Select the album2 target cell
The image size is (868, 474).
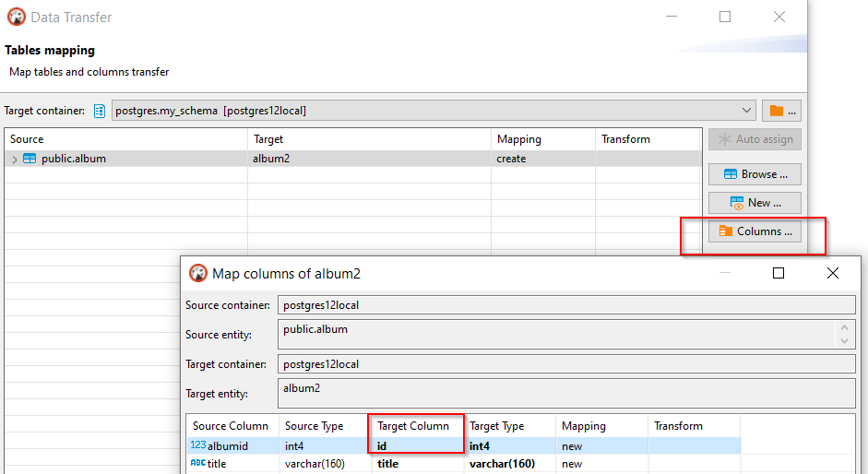coord(369,159)
